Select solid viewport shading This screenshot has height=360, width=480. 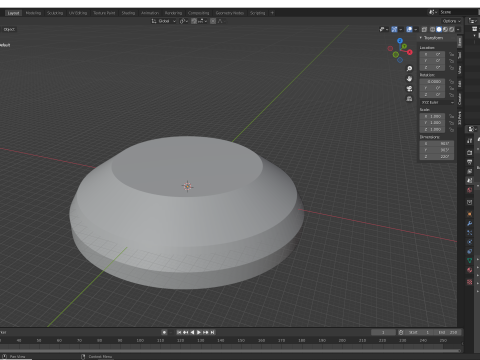point(439,29)
